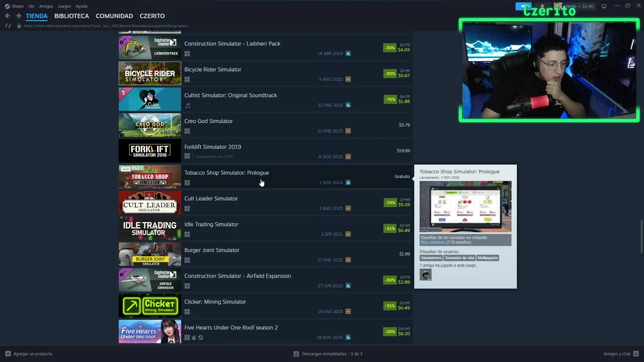Click Windows icon under Cult Leader Simulator
The height and width of the screenshot is (362, 644).
pyautogui.click(x=187, y=209)
